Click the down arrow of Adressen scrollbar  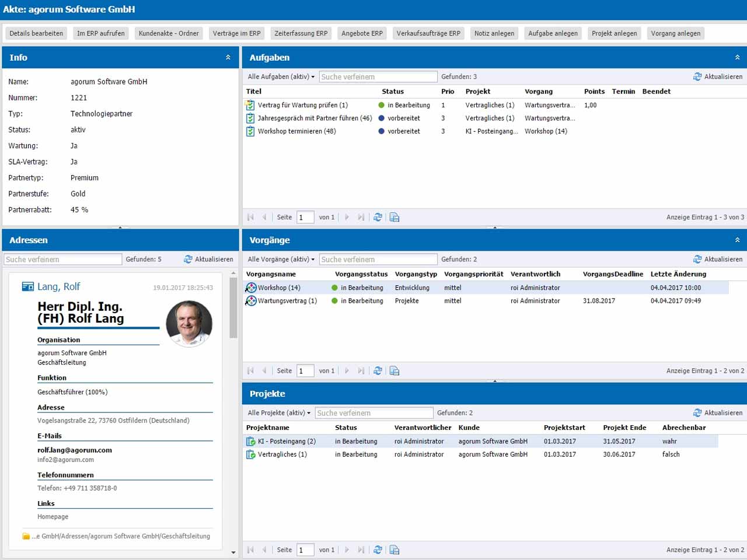pos(233,552)
